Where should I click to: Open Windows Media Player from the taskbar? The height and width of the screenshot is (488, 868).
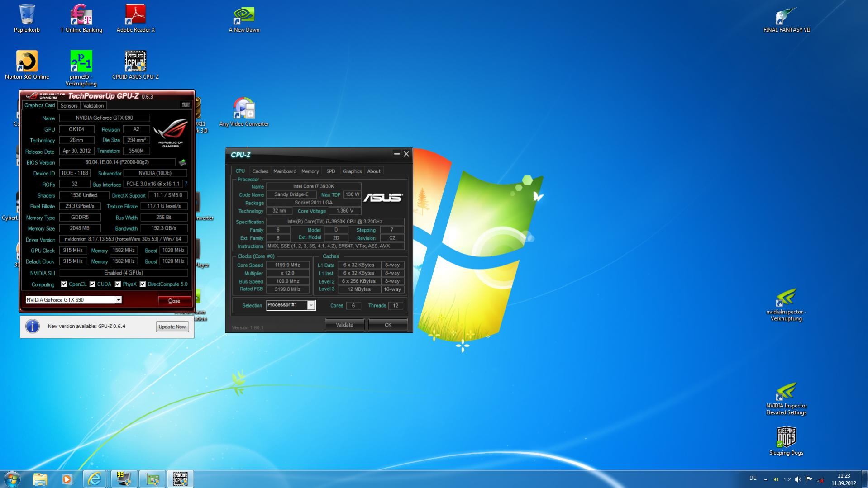[x=67, y=479]
